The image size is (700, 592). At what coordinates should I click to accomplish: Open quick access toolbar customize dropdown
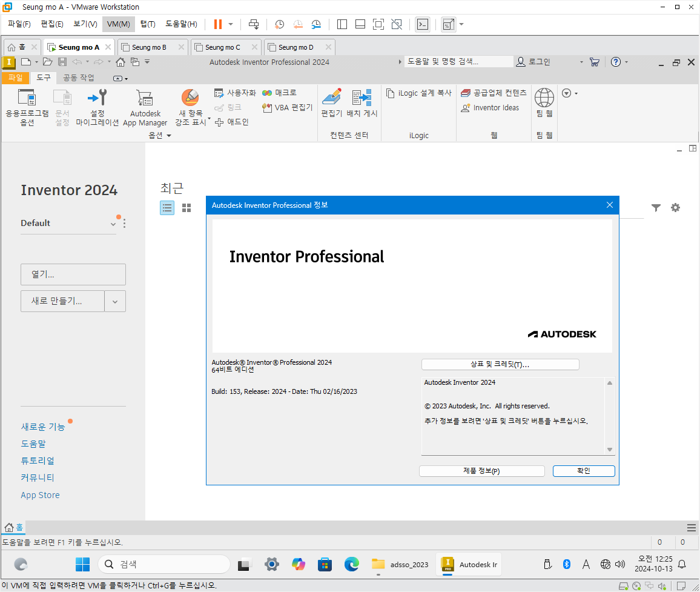point(147,62)
